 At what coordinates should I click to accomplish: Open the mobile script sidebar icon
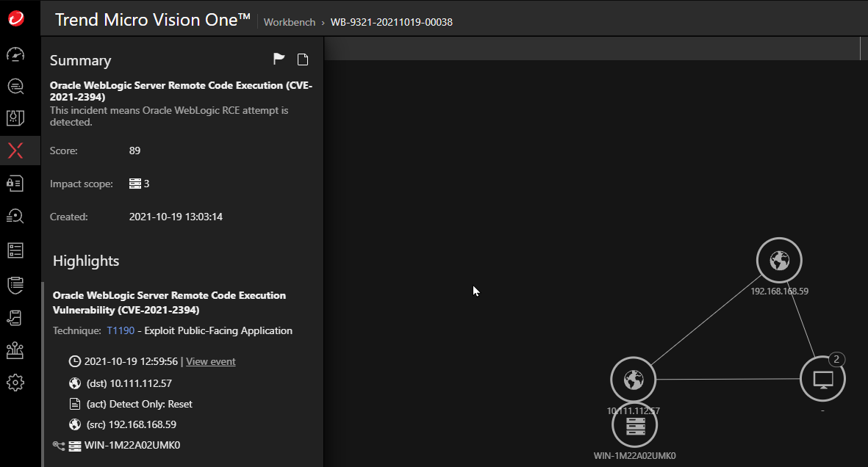point(15,318)
